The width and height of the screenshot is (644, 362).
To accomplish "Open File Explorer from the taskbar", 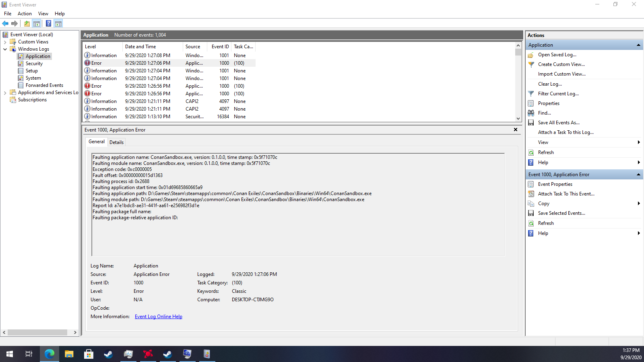I will pyautogui.click(x=69, y=354).
